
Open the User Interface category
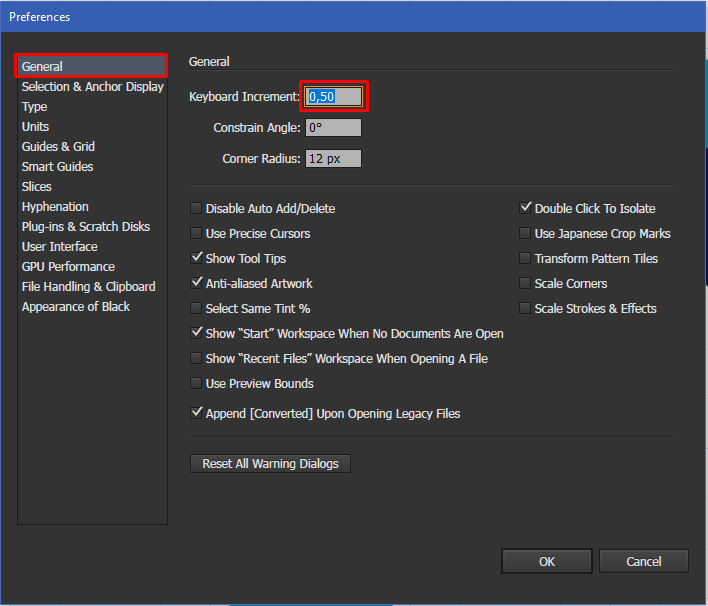point(59,247)
